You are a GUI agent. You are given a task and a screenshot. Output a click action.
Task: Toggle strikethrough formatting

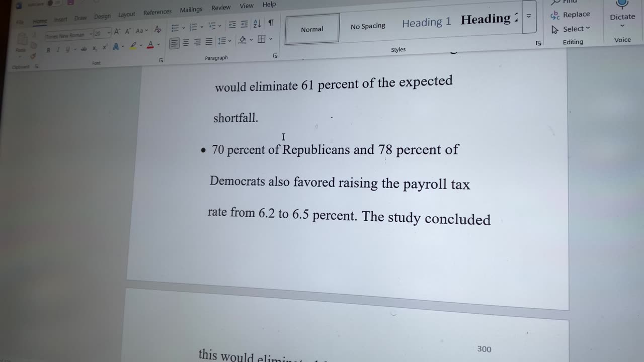[x=84, y=49]
